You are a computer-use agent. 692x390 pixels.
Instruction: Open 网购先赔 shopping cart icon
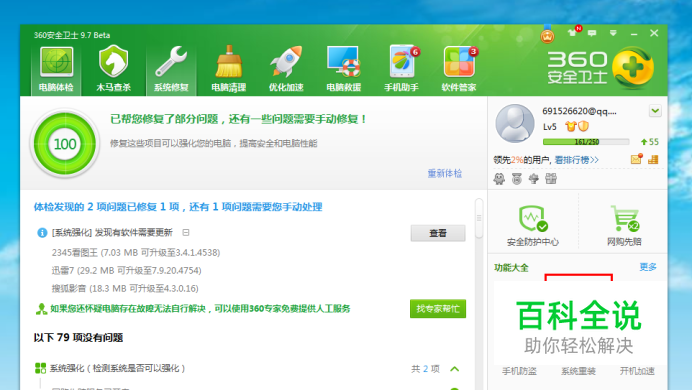(x=624, y=225)
